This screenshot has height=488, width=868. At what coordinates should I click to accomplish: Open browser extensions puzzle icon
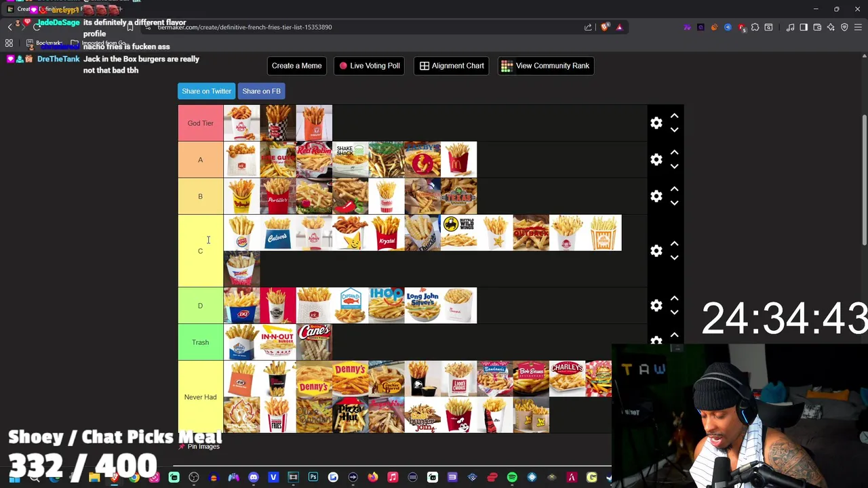755,27
